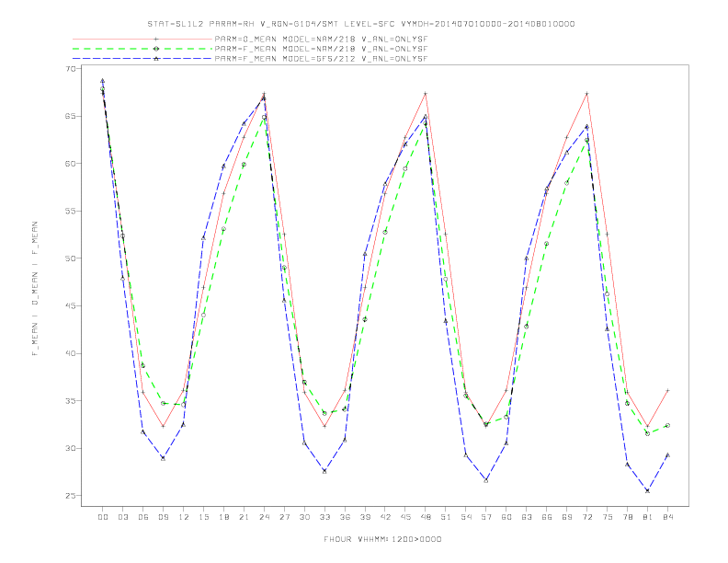728x563 pixels.
Task: Click y-axis tick label 70
Action: (x=71, y=69)
